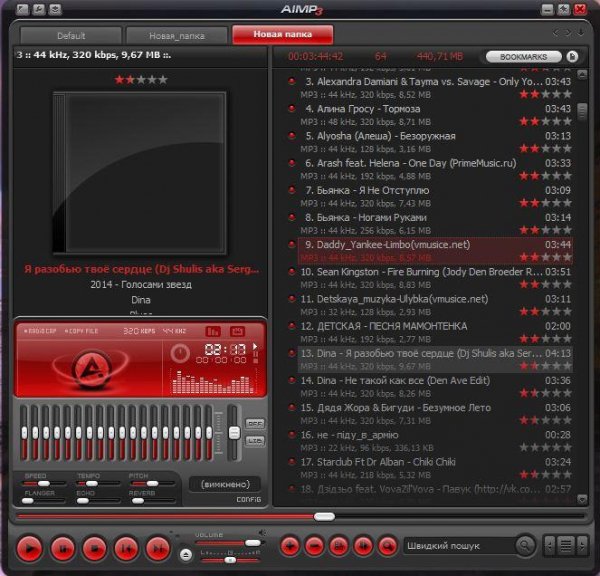
Task: Mute sound via the speaker icon
Action: point(262,532)
